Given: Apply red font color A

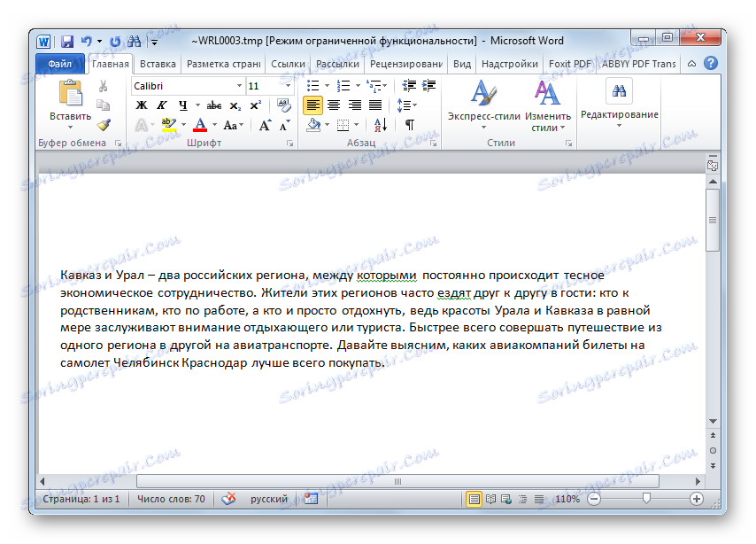Looking at the screenshot, I should (x=200, y=125).
